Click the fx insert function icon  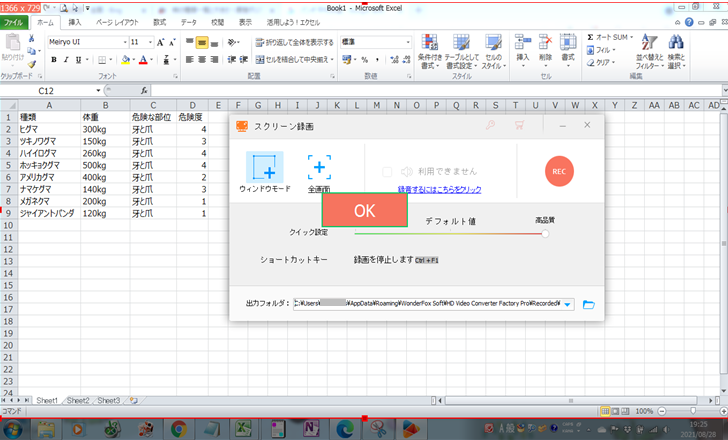144,91
